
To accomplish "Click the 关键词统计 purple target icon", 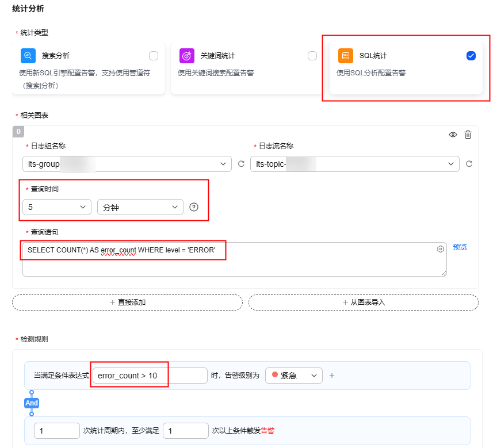I will point(187,56).
